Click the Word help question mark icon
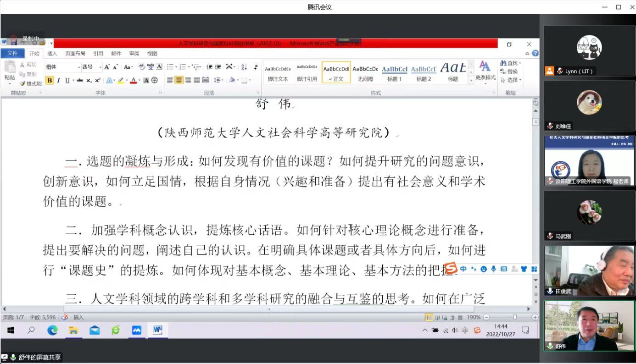The height and width of the screenshot is (364, 636). coord(535,54)
